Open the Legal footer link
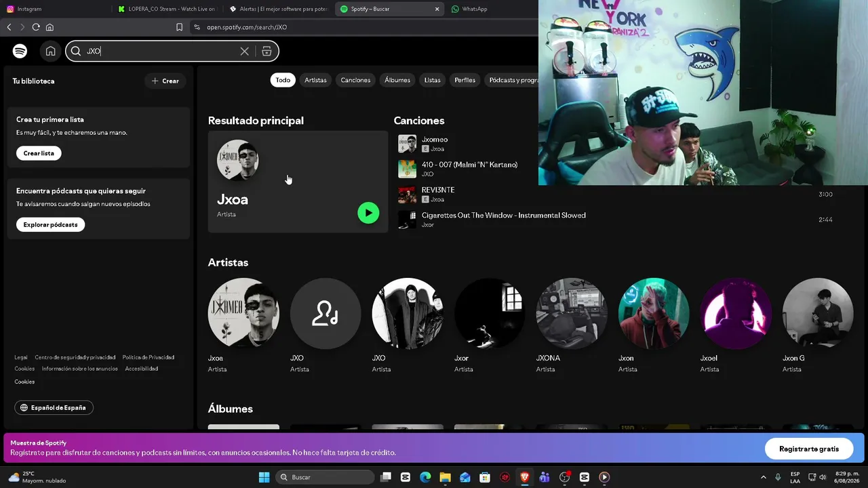Screen dimensions: 868x488 [x=21, y=357]
